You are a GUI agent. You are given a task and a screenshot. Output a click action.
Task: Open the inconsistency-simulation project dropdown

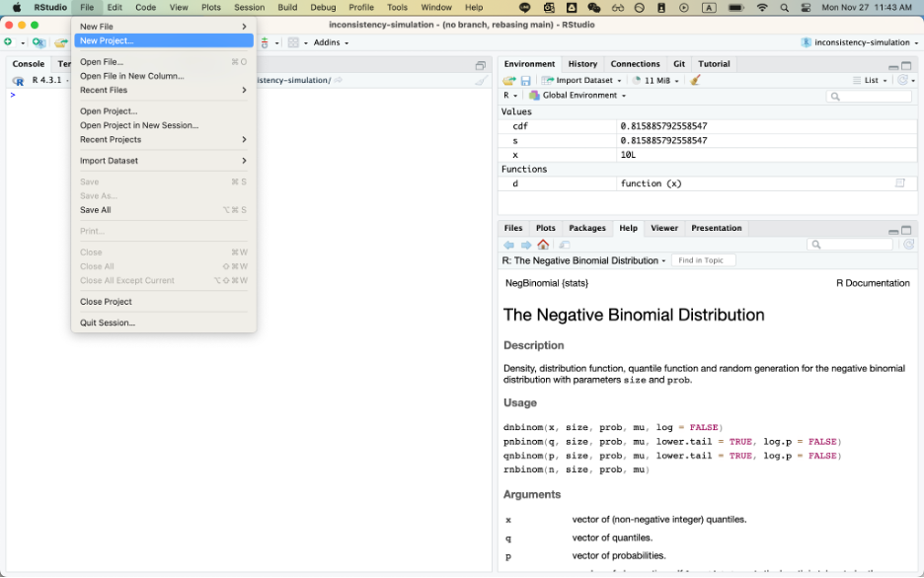859,42
